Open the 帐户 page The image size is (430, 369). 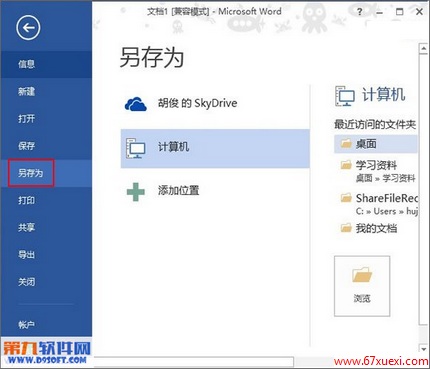tap(46, 324)
